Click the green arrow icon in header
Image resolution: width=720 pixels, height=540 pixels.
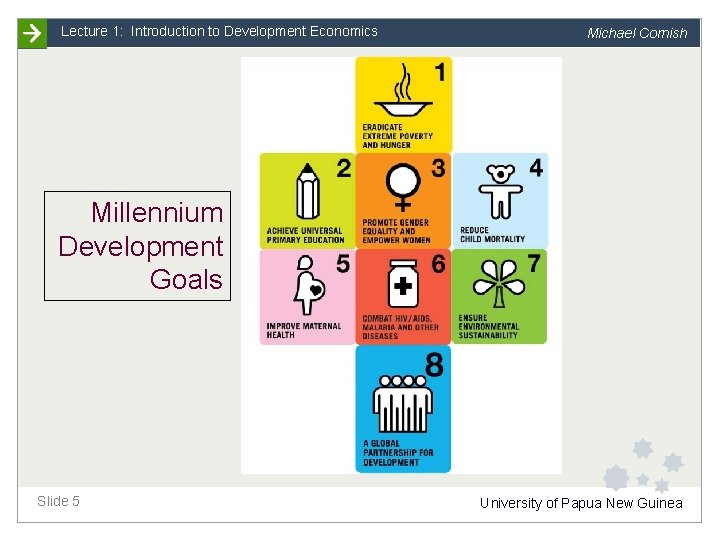(32, 33)
